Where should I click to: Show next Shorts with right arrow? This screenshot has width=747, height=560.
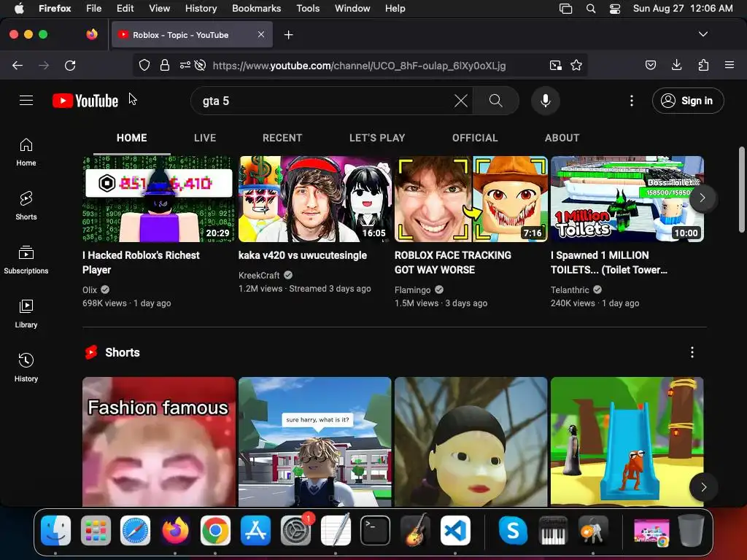pyautogui.click(x=703, y=486)
